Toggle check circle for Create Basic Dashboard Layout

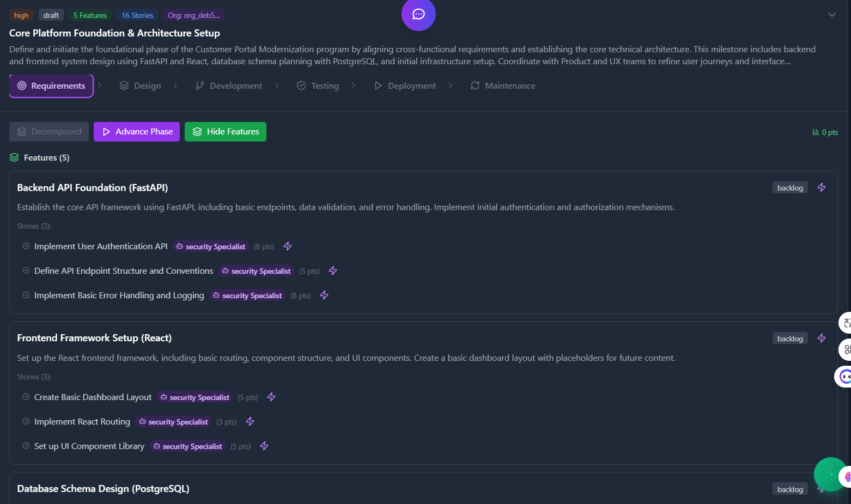click(26, 397)
